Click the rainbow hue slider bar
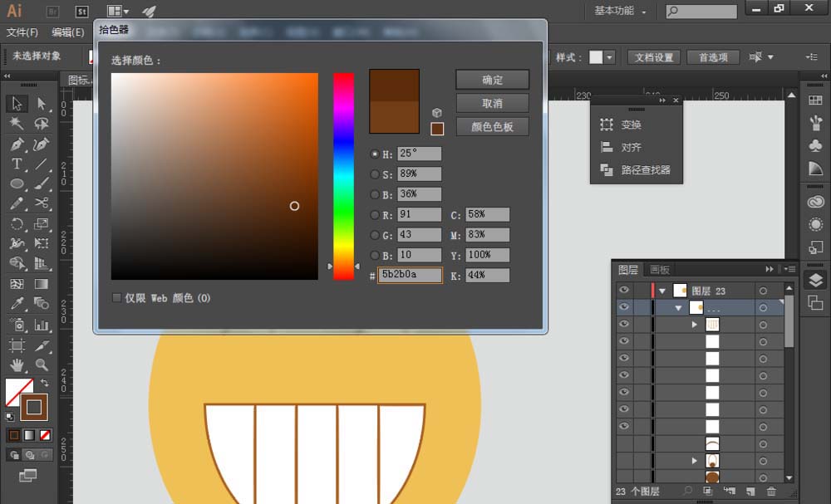 tap(343, 176)
